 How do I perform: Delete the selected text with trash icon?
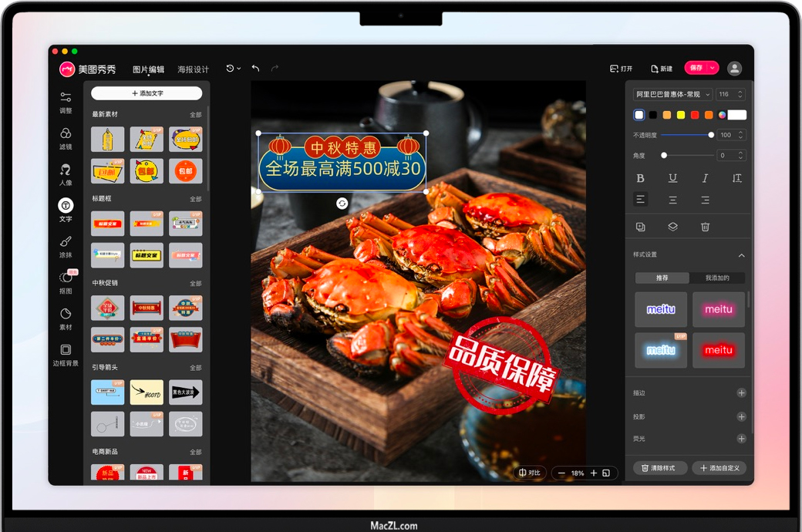click(x=705, y=227)
